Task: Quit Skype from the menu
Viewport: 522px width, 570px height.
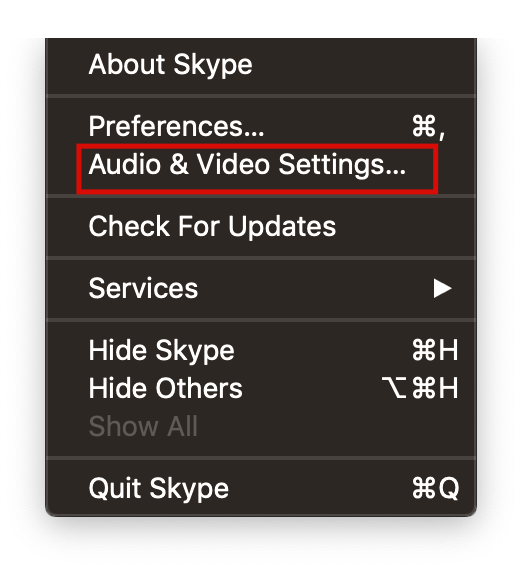Action: coord(261,488)
